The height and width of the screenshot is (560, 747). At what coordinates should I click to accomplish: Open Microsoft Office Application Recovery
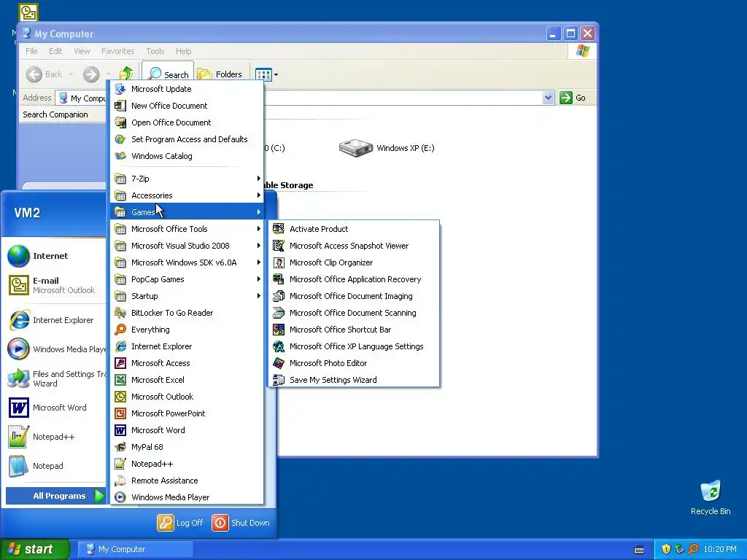[354, 279]
